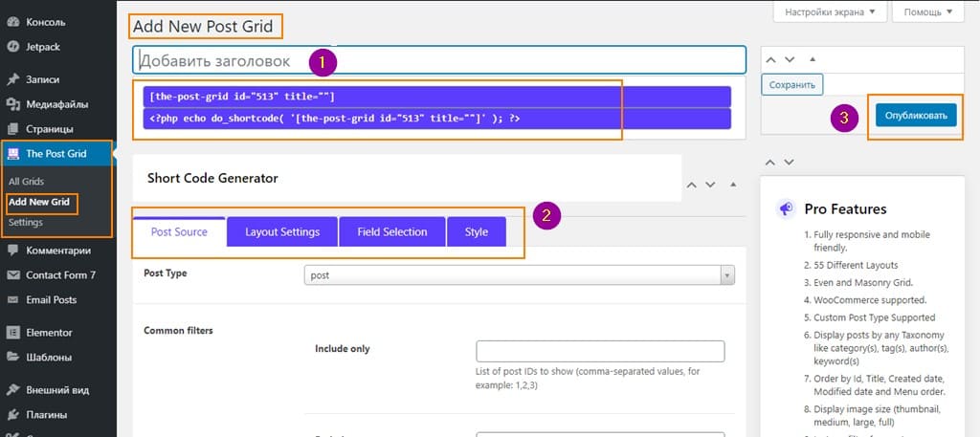Move publish box up with arrow

click(x=771, y=60)
